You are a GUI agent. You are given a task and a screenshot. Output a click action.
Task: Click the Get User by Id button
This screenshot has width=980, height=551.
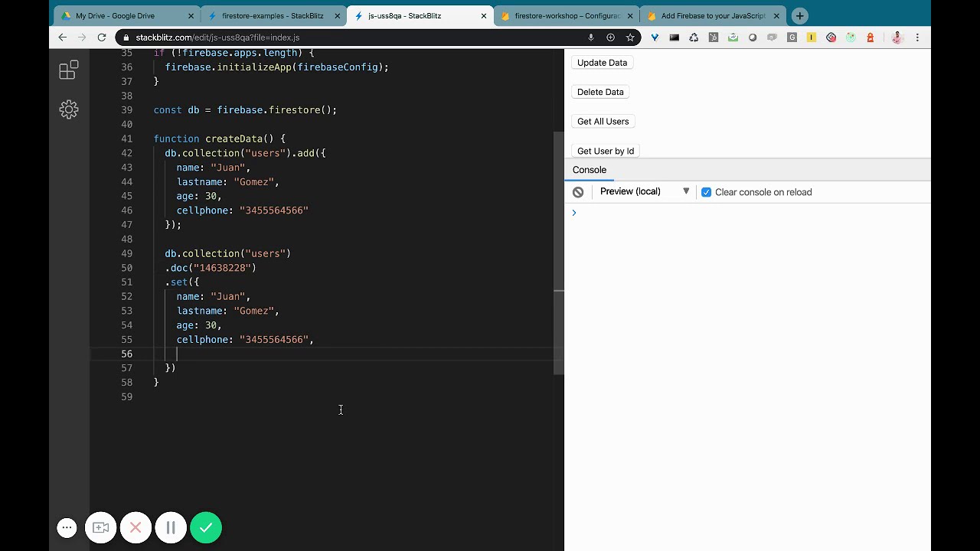coord(605,151)
